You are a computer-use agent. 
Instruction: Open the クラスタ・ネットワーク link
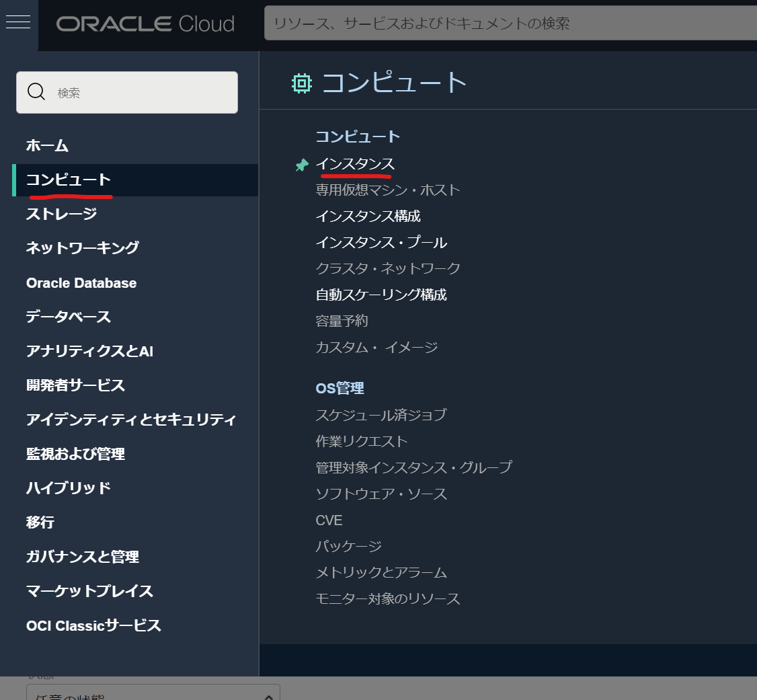pyautogui.click(x=388, y=268)
